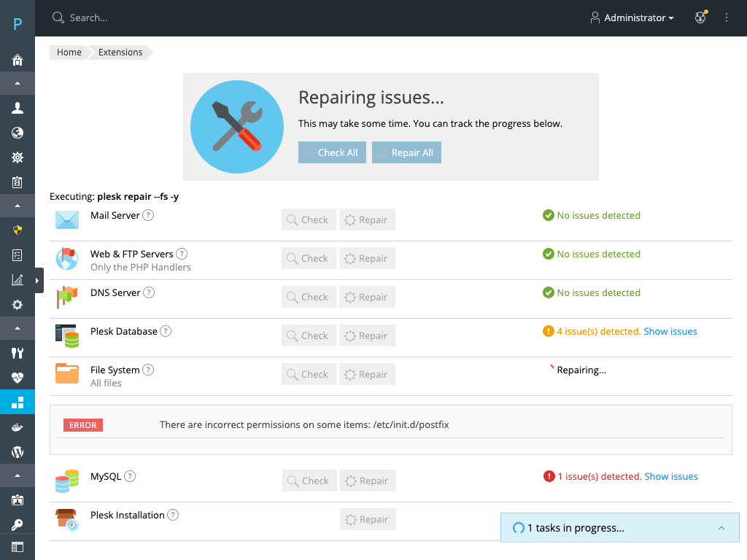
Task: Expand the sidebar with the arrow handle
Action: (38, 281)
